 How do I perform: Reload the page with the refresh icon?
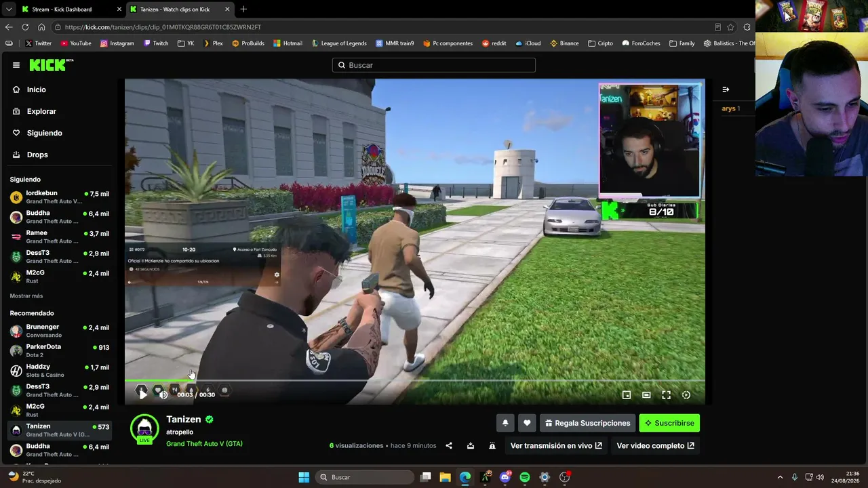click(25, 27)
